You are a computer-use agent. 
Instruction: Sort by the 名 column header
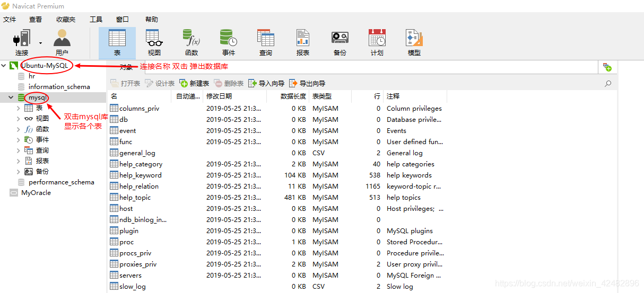coord(140,96)
